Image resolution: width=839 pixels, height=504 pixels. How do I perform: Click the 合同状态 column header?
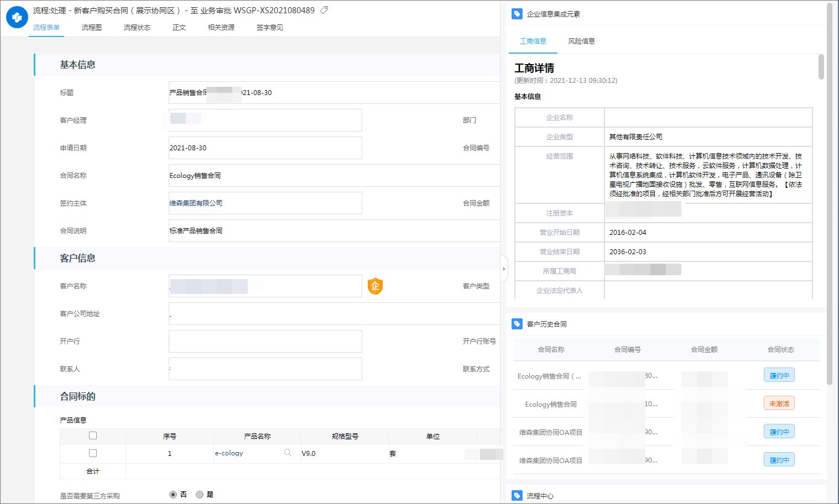780,349
